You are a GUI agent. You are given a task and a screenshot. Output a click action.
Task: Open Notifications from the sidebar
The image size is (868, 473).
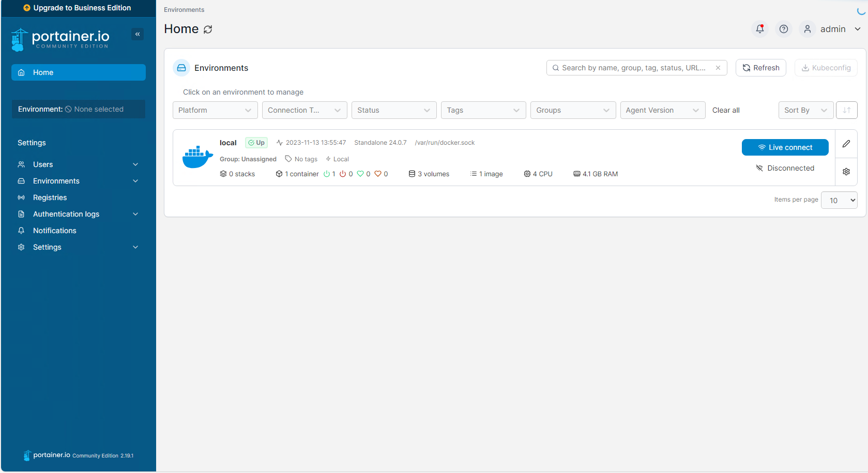coord(54,231)
